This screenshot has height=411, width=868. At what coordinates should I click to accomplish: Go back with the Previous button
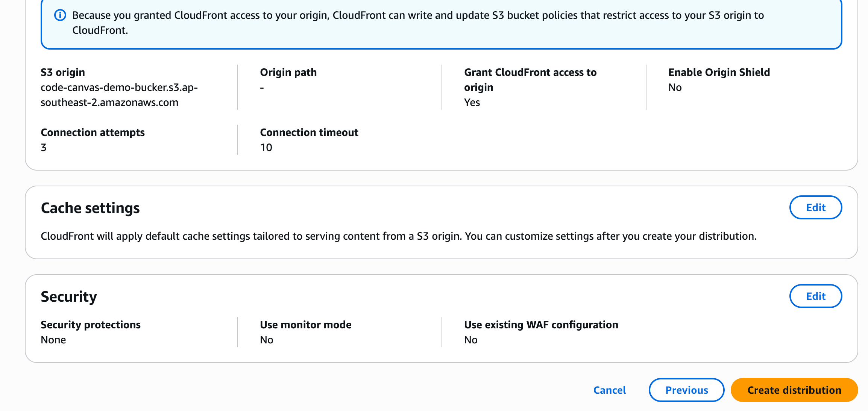686,390
